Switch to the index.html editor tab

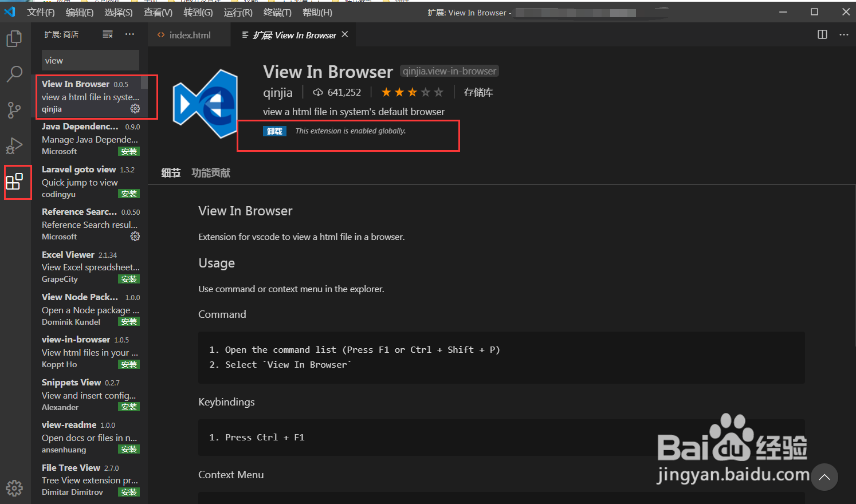(x=189, y=35)
